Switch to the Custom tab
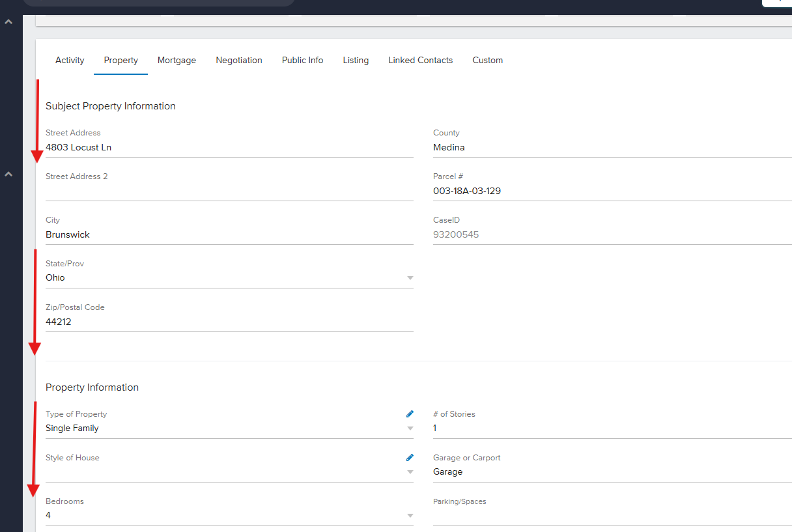Image resolution: width=792 pixels, height=532 pixels. coord(487,60)
